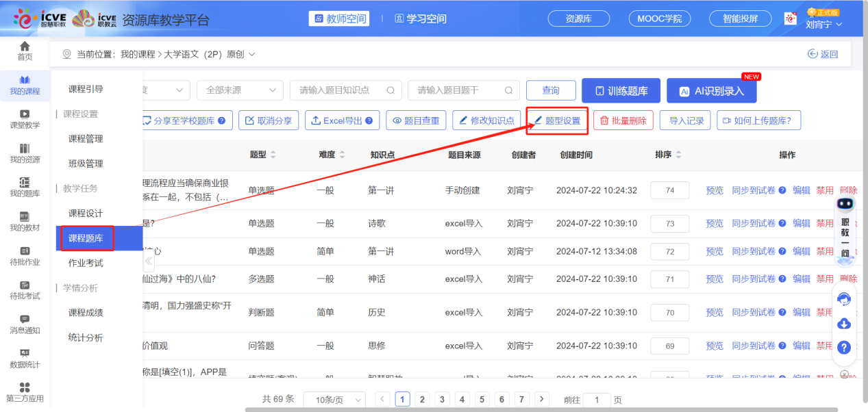Viewport: 868px width, 412px height.
Task: Toggle sorting on the 排序 column
Action: click(x=677, y=155)
